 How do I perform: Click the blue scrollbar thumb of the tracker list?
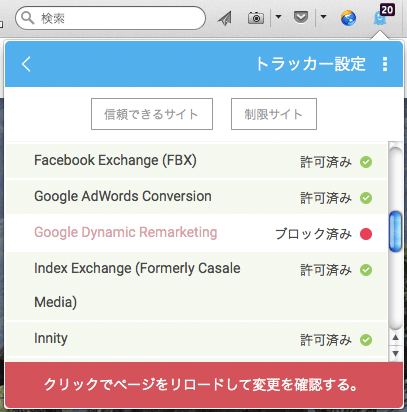(395, 231)
